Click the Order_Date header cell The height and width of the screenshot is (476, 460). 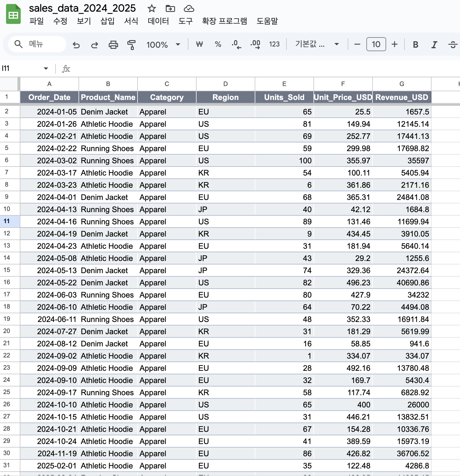click(49, 97)
